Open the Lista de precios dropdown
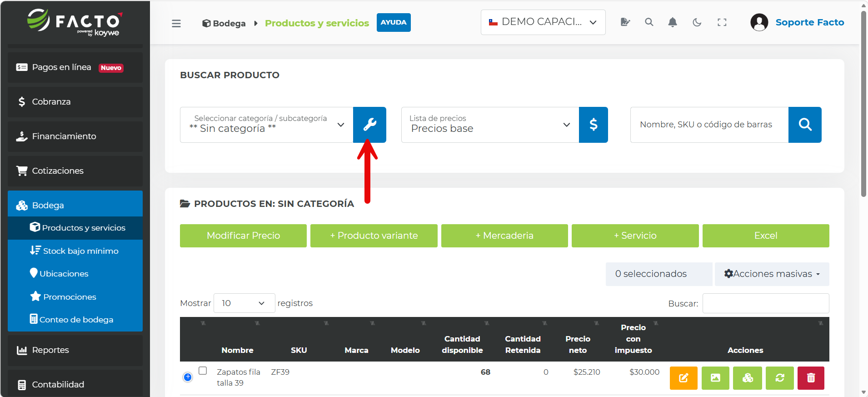Viewport: 868px width, 397px height. 490,125
